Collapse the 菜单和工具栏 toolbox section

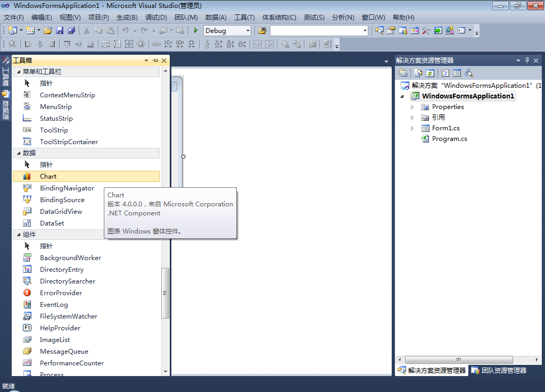(19, 71)
